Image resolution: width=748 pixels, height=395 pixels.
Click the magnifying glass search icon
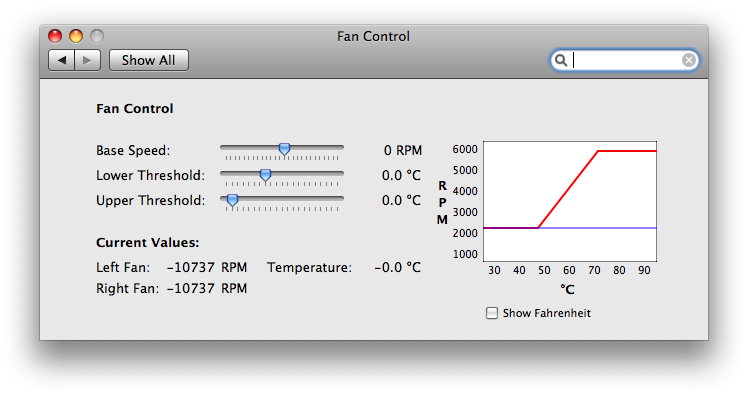(x=561, y=60)
